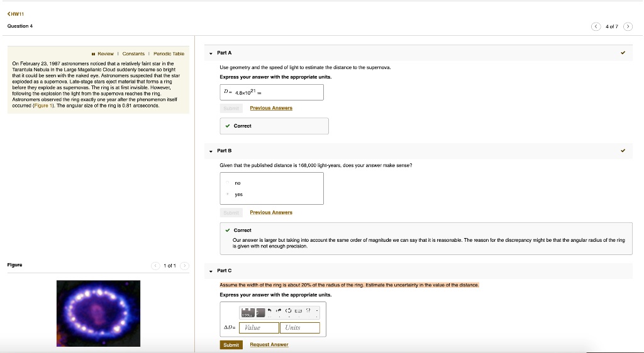Click the redo arrow in answer toolbar
Image resolution: width=644 pixels, height=353 pixels.
[x=278, y=311]
